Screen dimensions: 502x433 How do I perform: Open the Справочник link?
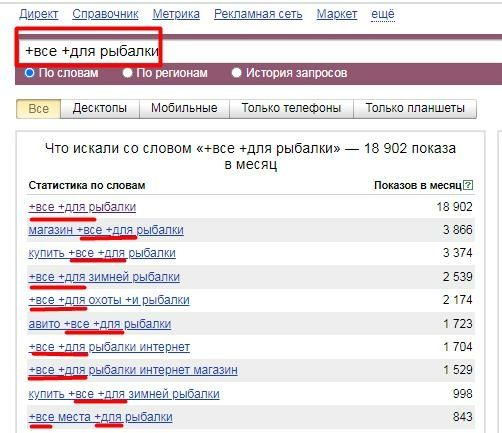105,14
